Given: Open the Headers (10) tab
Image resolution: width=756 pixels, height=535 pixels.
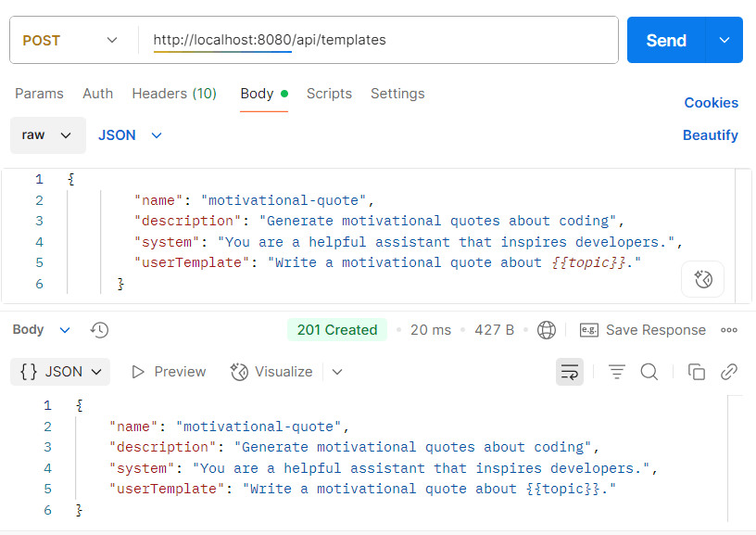Looking at the screenshot, I should click(174, 94).
